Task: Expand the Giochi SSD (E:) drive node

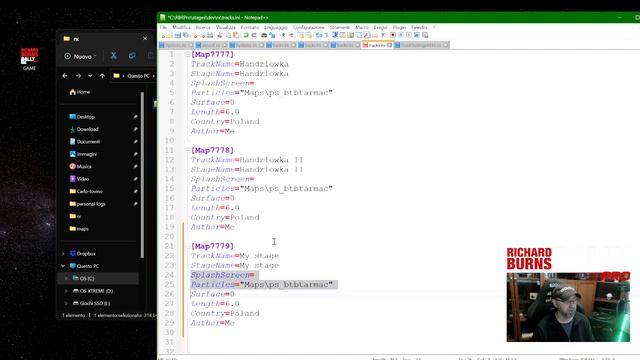Action: point(66,303)
